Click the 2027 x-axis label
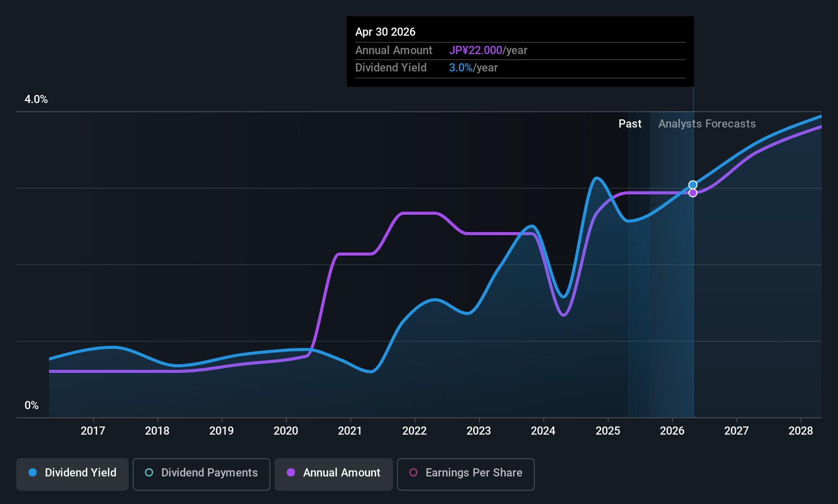 736,431
